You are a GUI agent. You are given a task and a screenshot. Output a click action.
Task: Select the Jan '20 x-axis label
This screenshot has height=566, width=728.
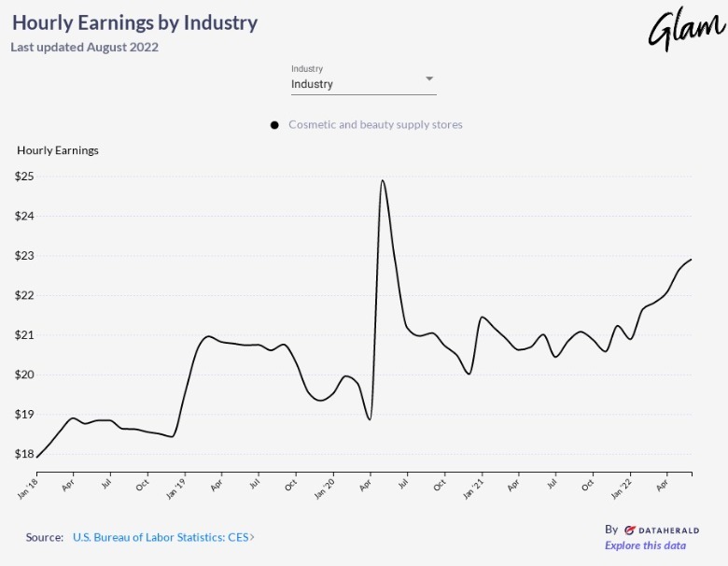(x=326, y=488)
